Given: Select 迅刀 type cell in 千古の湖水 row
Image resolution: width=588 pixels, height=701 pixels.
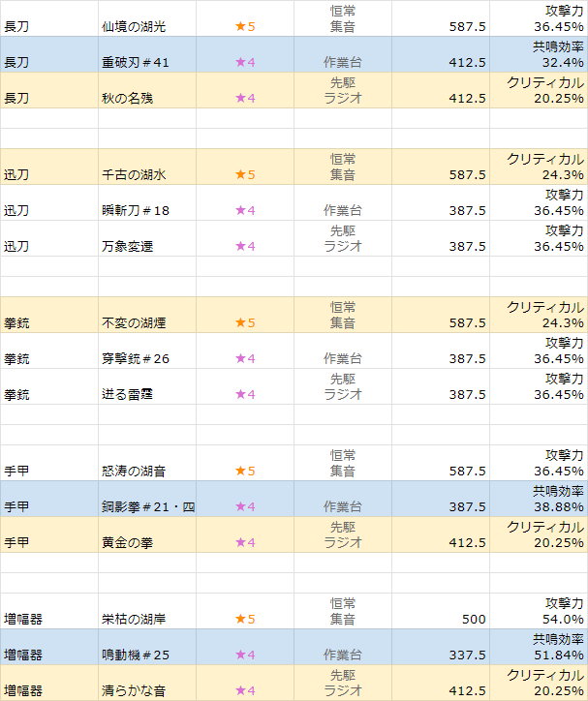Looking at the screenshot, I should tap(49, 167).
